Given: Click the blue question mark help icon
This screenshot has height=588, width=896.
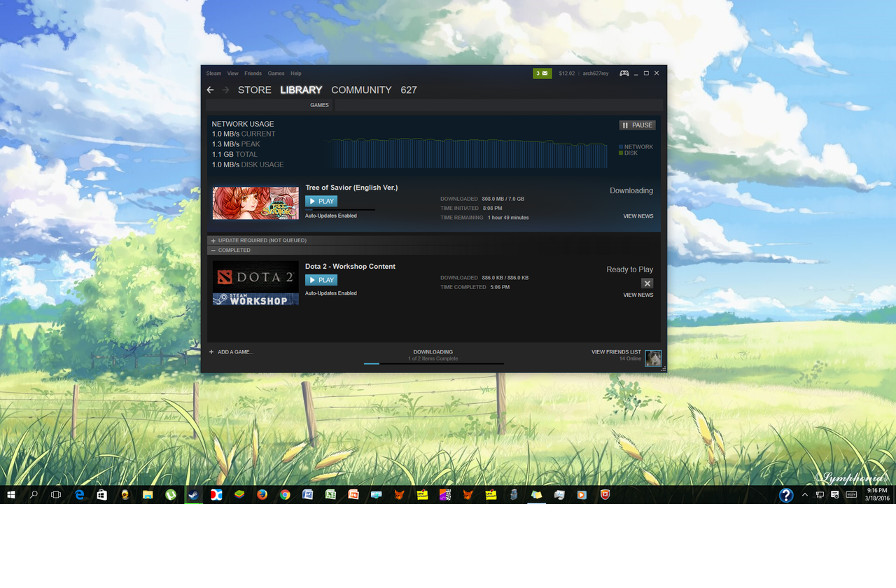Looking at the screenshot, I should tap(786, 495).
